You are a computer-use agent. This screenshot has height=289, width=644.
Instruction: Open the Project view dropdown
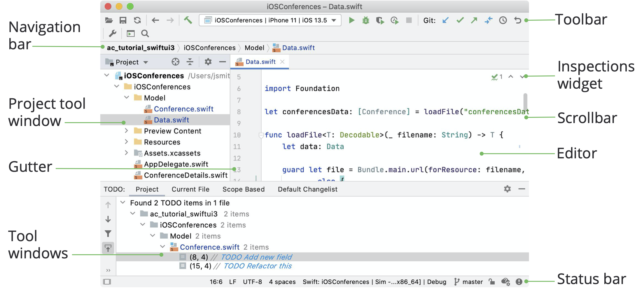(127, 62)
